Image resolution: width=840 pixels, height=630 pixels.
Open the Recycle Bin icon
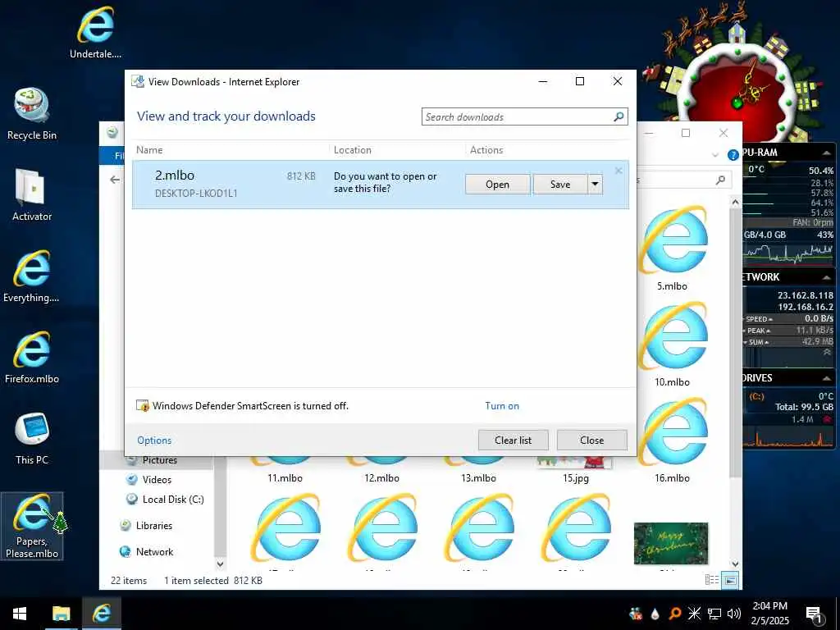tap(32, 113)
